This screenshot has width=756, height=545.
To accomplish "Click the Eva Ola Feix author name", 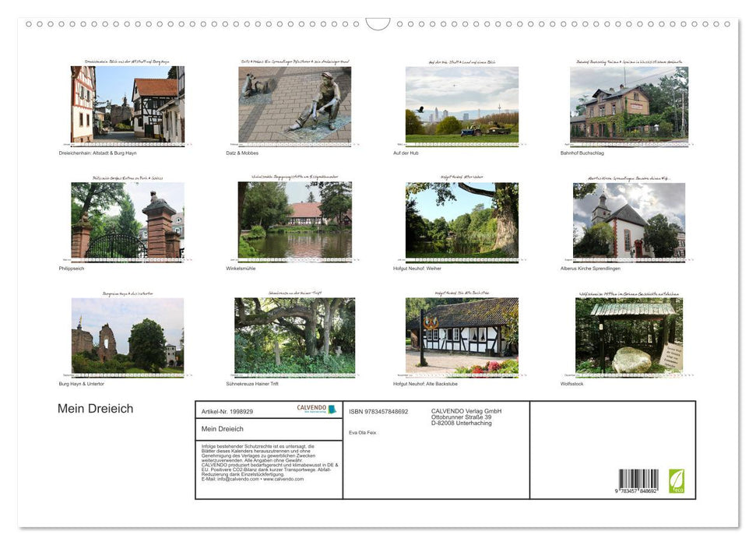I will [362, 431].
